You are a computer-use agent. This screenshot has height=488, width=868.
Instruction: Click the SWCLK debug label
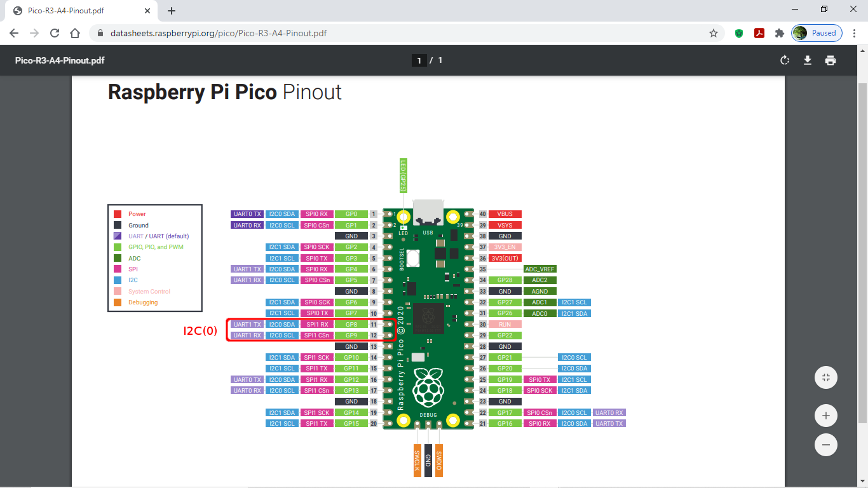click(x=417, y=460)
